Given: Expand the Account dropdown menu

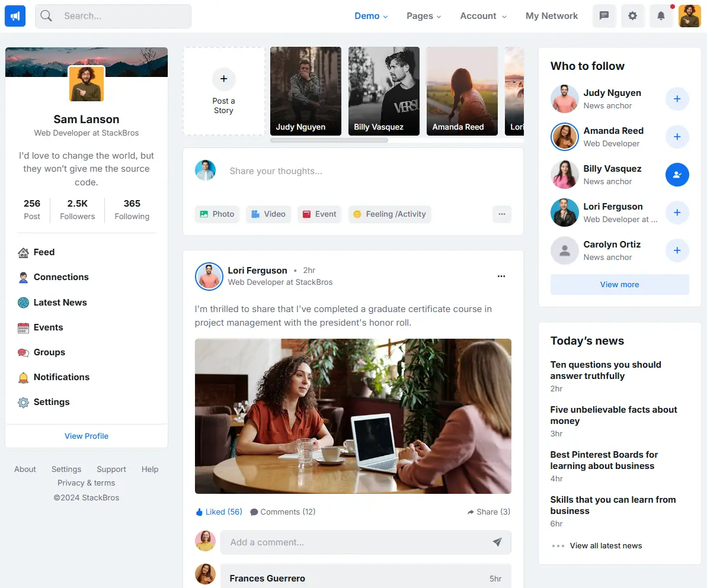Looking at the screenshot, I should (x=484, y=16).
